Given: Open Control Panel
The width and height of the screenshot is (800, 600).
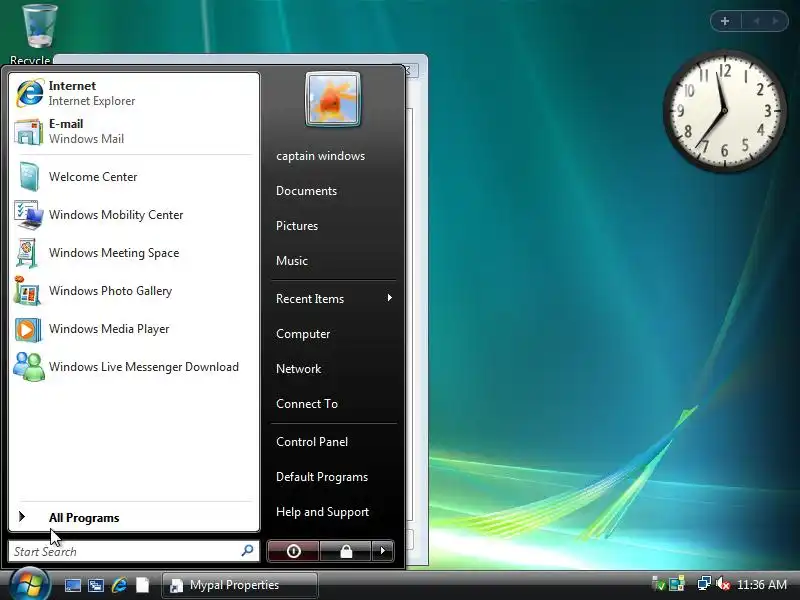Looking at the screenshot, I should pyautogui.click(x=312, y=442).
